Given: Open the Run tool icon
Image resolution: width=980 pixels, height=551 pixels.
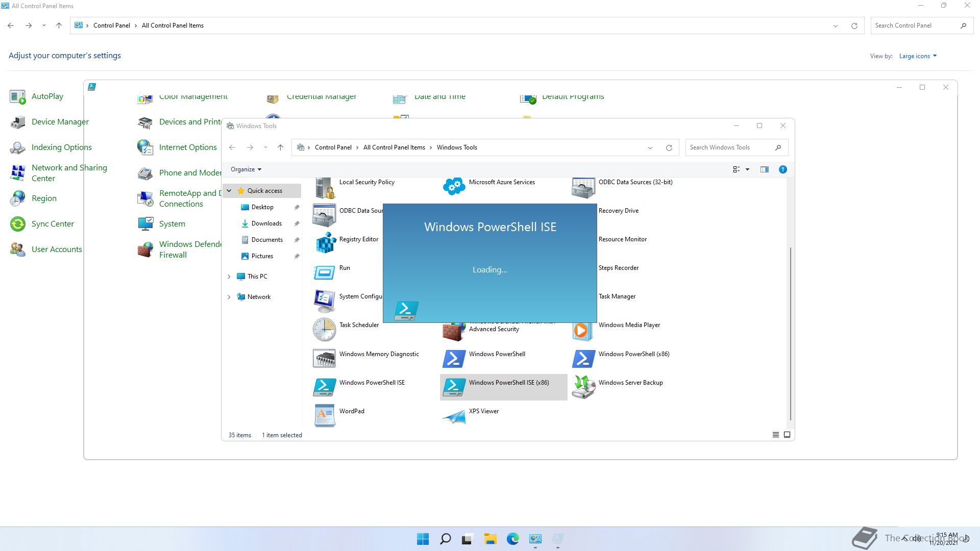Looking at the screenshot, I should [x=325, y=272].
